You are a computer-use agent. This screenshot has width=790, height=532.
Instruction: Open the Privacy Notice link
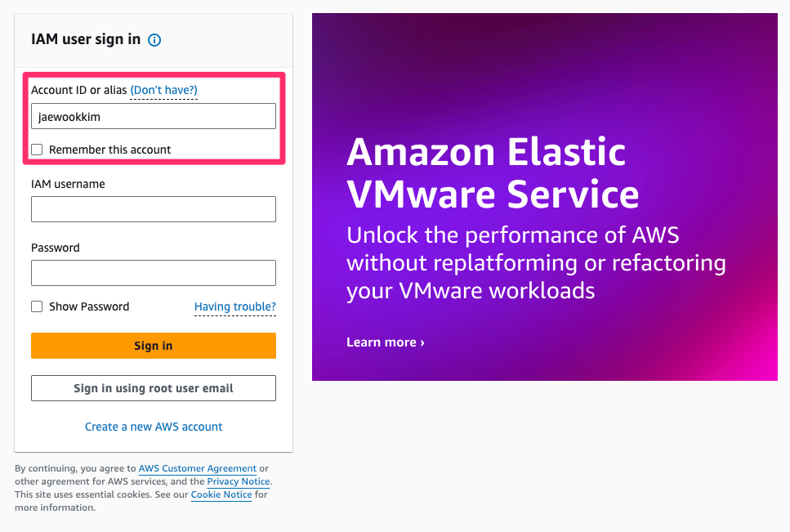tap(239, 481)
